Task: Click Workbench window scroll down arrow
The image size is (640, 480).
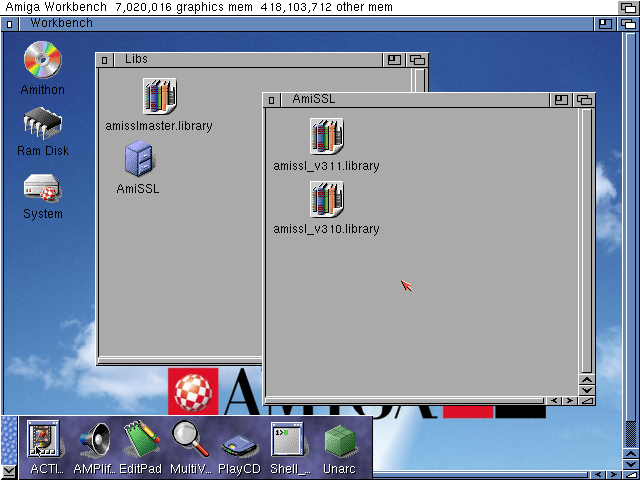Action: click(631, 464)
